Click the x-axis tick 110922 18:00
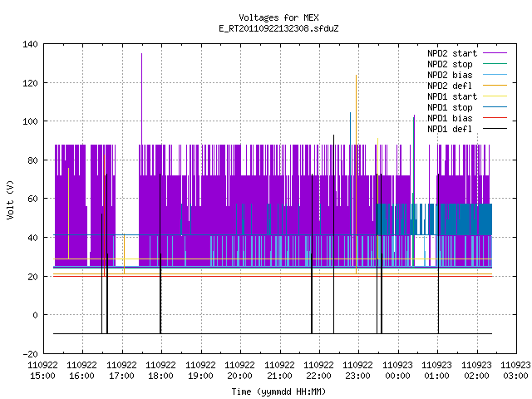Viewport: 532px width, 399px height. 160,371
